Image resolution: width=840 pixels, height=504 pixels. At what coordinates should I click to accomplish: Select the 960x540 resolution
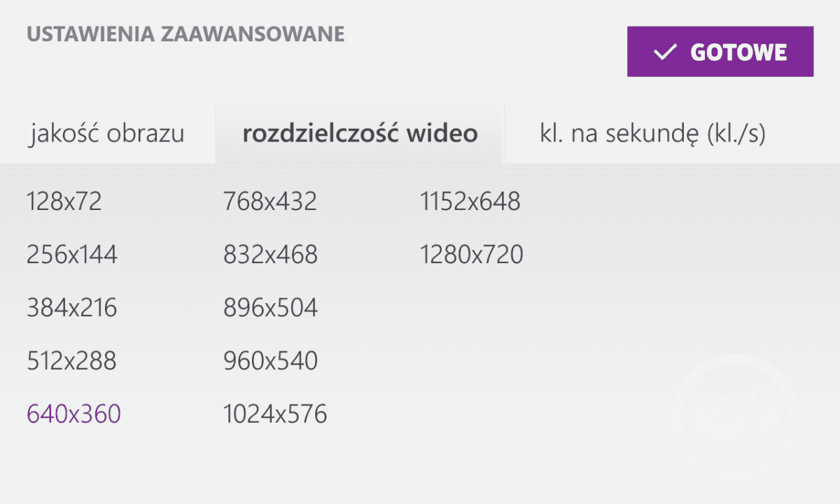pyautogui.click(x=270, y=361)
